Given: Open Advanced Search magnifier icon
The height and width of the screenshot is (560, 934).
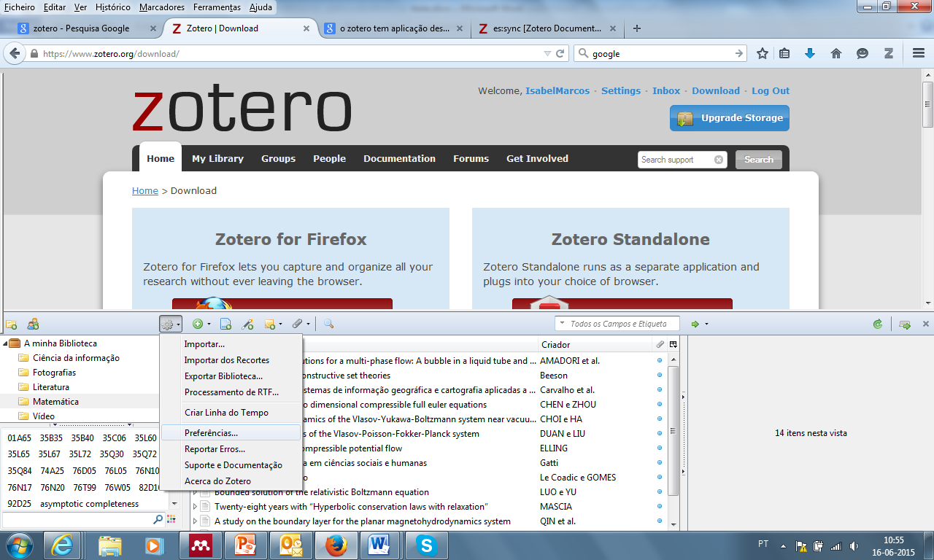Looking at the screenshot, I should click(x=328, y=324).
